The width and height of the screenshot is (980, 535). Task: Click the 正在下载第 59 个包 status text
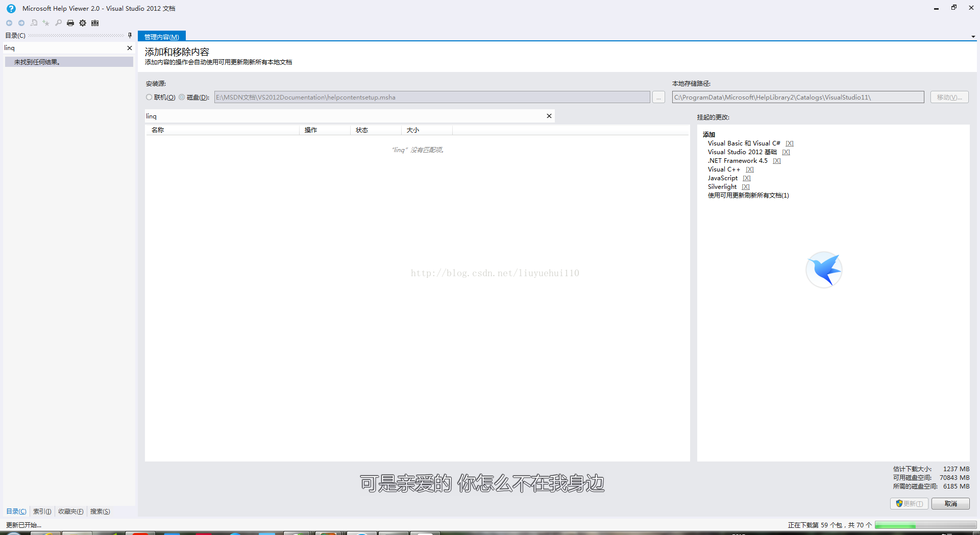[829, 525]
